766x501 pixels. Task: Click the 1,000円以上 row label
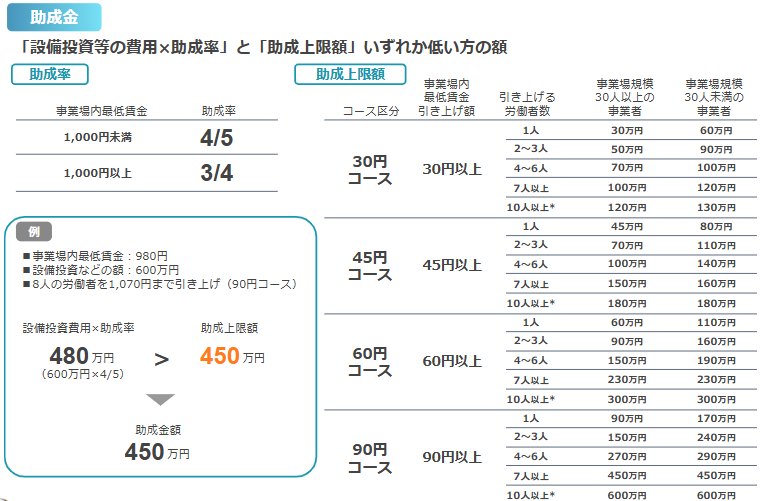[98, 173]
